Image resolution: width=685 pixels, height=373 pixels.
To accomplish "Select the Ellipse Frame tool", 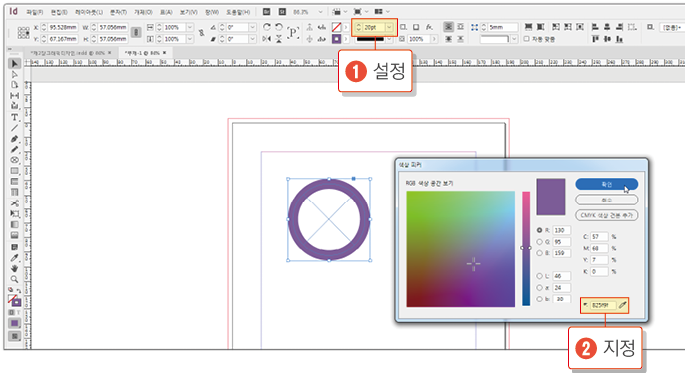I will click(14, 160).
